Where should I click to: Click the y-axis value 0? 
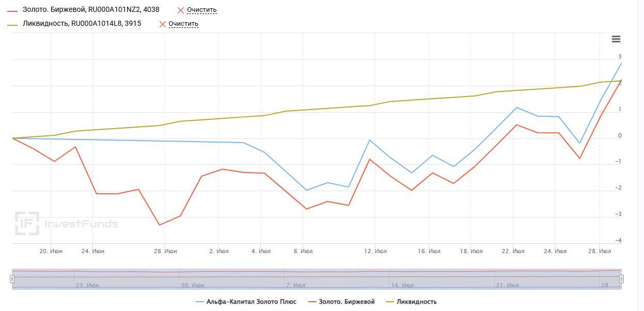click(x=620, y=136)
